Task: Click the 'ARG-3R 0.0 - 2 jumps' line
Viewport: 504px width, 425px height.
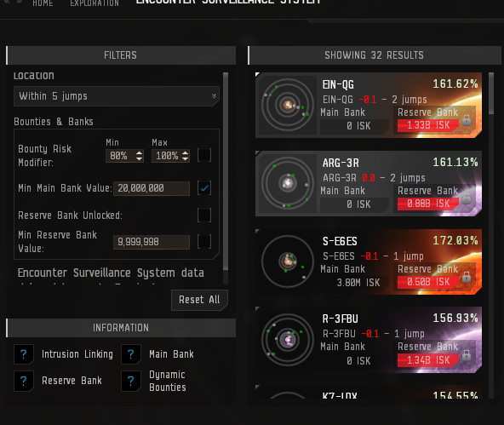Action: tap(374, 178)
